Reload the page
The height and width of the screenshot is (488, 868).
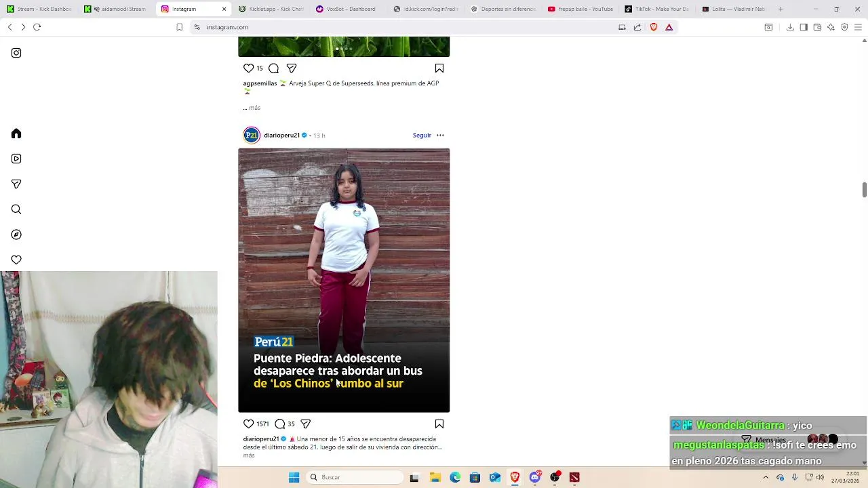(x=37, y=27)
